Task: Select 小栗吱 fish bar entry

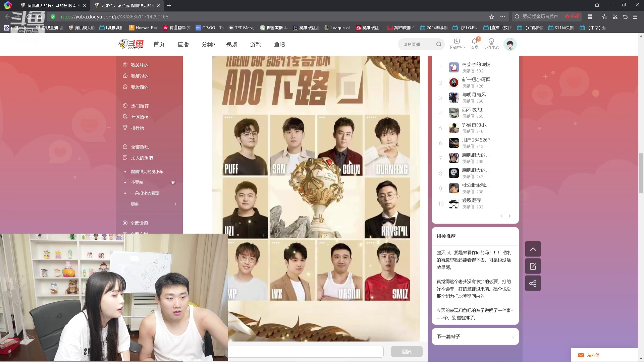Action: 137,182
